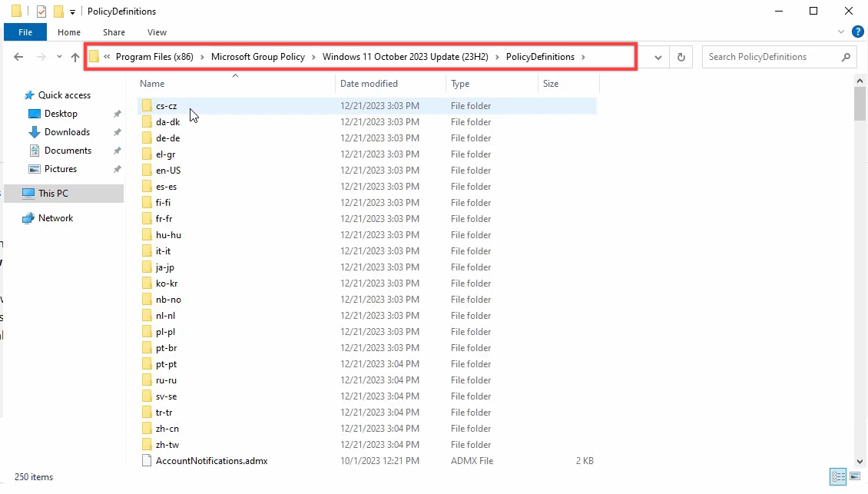This screenshot has width=868, height=494.
Task: Select the el-gr folder icon
Action: pyautogui.click(x=147, y=154)
